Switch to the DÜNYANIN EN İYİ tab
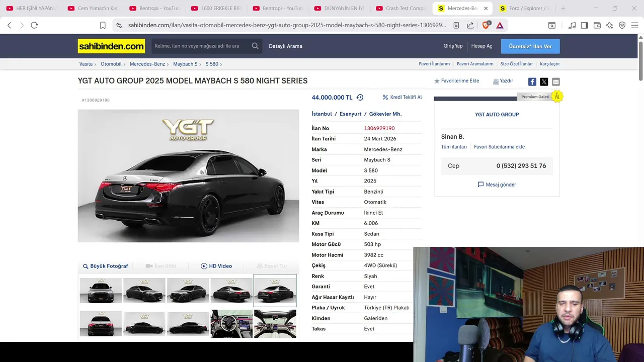 click(x=340, y=8)
